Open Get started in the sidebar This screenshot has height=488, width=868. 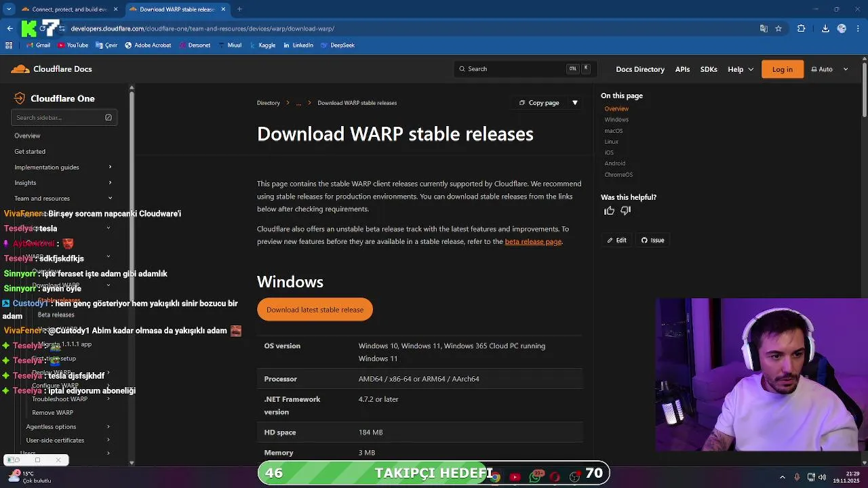coord(30,152)
